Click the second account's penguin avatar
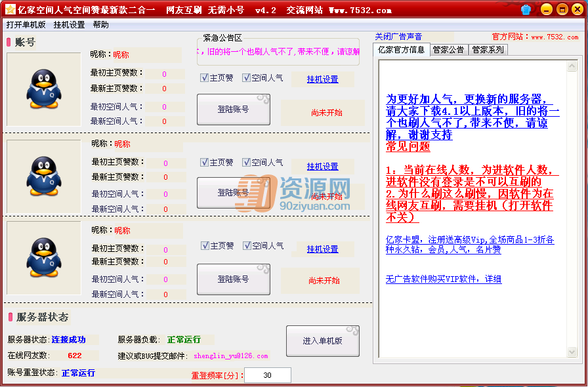Image resolution: width=588 pixels, height=387 pixels. pos(44,176)
